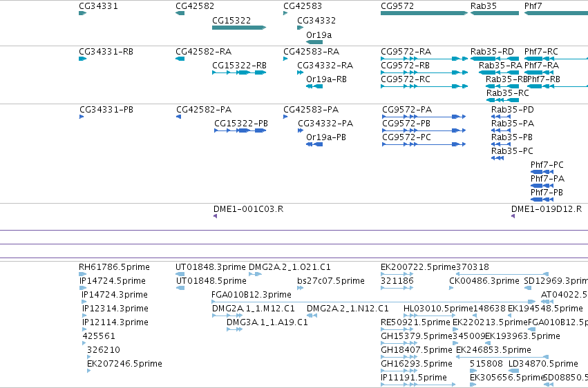Select the CG42583 gene label

[x=303, y=6]
